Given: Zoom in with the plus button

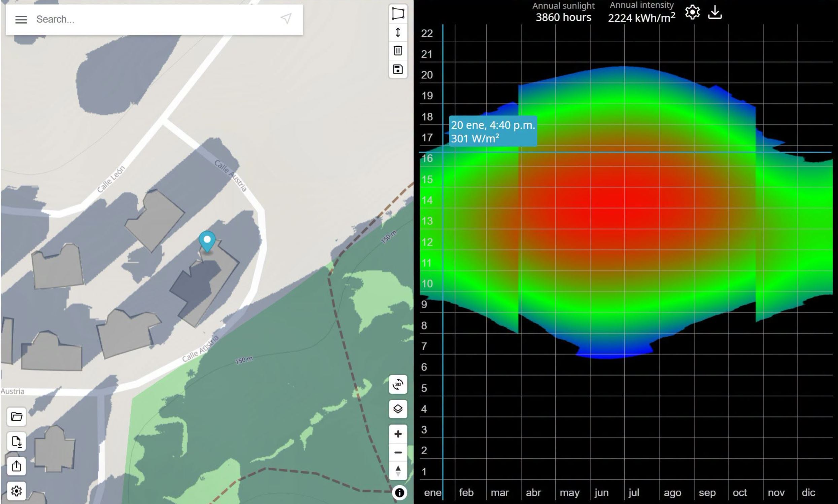Looking at the screenshot, I should [x=398, y=434].
